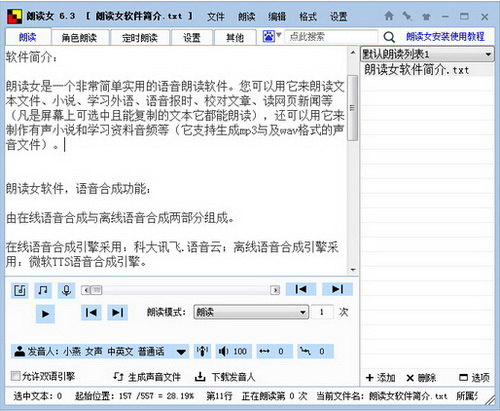
Task: Open the 默认朗读列表1 dropdown
Action: tap(427, 54)
